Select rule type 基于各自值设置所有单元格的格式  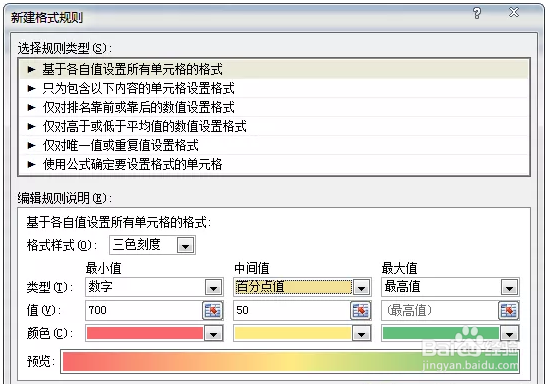[x=274, y=69]
